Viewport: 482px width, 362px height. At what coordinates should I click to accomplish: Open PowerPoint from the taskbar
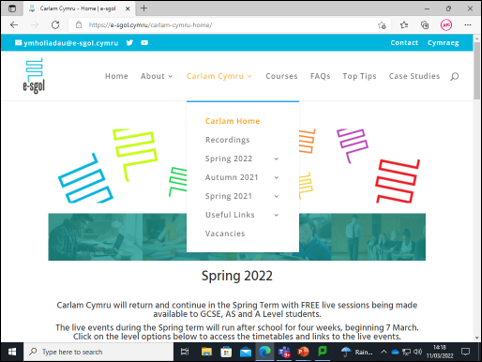(x=303, y=352)
